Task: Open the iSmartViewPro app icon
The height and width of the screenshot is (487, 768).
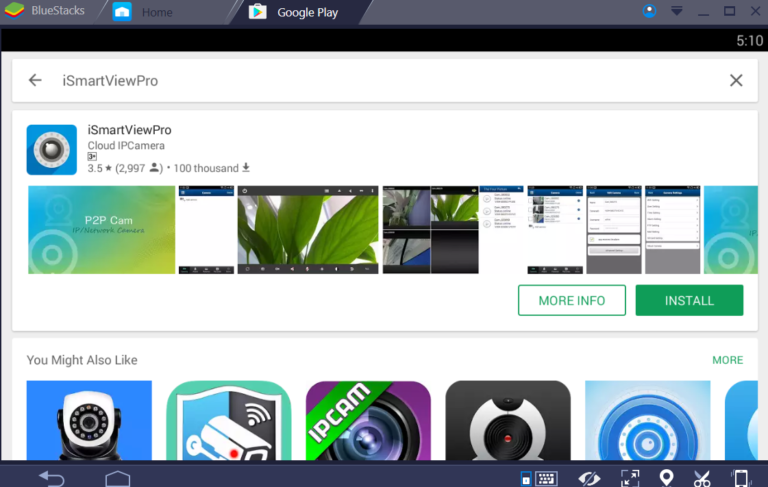Action: pyautogui.click(x=52, y=150)
